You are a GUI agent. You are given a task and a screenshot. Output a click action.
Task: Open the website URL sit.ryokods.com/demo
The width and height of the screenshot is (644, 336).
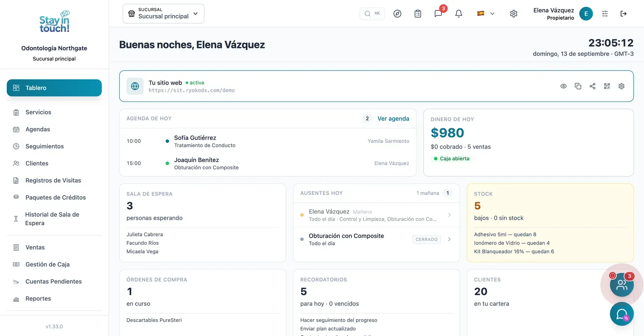click(x=192, y=91)
